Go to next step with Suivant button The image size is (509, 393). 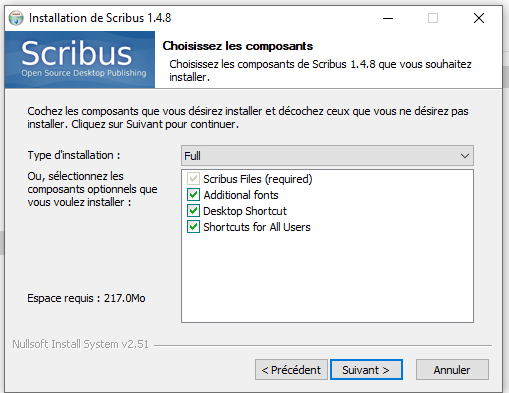point(366,370)
